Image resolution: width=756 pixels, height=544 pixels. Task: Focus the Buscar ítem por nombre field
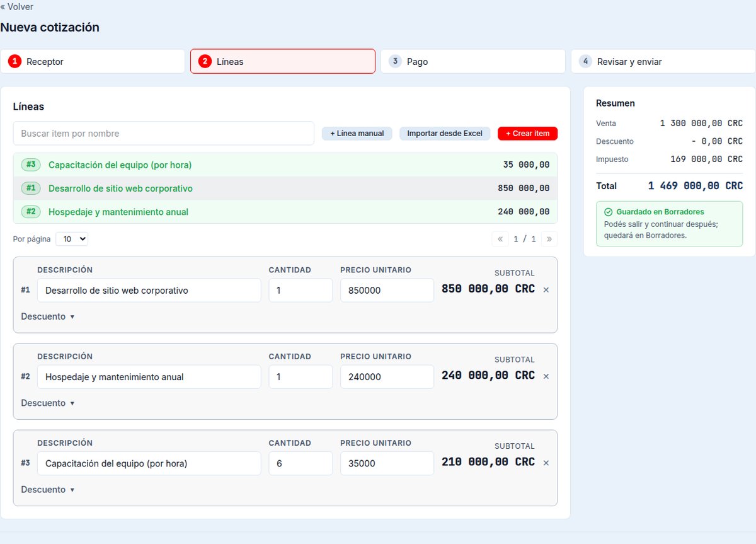coord(164,134)
